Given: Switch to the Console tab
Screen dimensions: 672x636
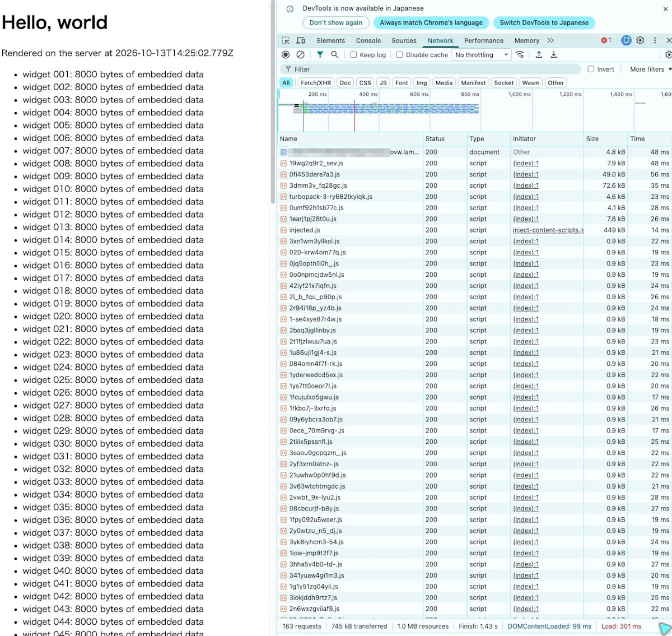Looking at the screenshot, I should point(368,40).
